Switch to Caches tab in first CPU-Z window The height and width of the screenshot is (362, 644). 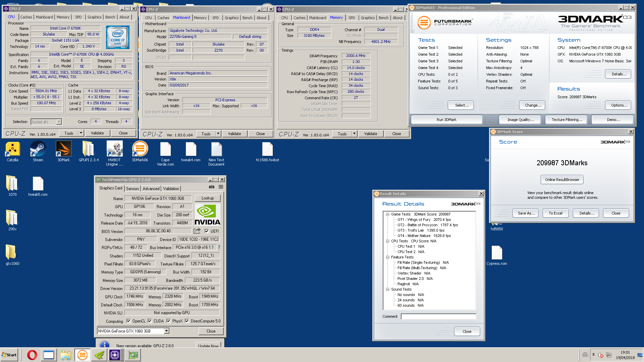click(26, 17)
